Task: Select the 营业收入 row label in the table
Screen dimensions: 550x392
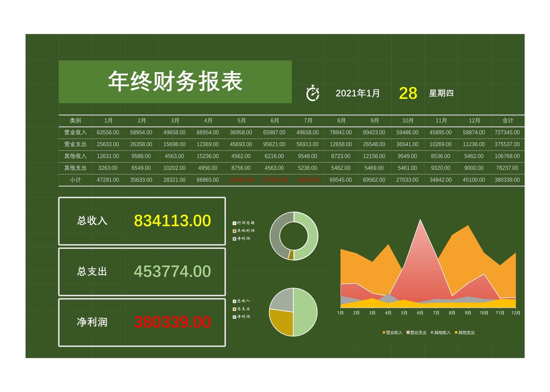Action: coord(76,132)
